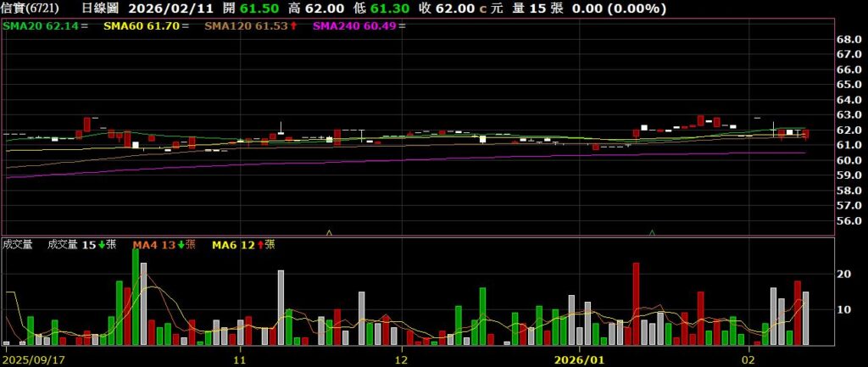This screenshot has height=367, width=868.
Task: Click the 信實(6721) stock name
Action: point(31,8)
